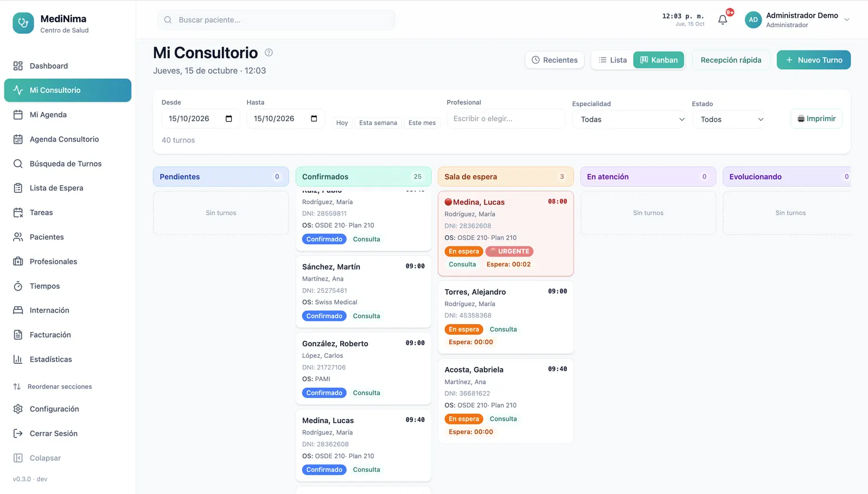Filter by Esta semana
Image resolution: width=868 pixels, height=494 pixels.
pyautogui.click(x=378, y=123)
